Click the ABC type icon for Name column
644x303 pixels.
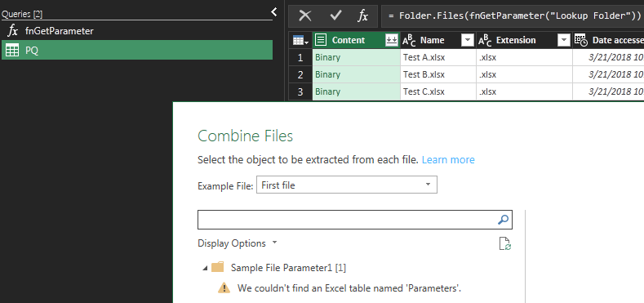pyautogui.click(x=409, y=40)
